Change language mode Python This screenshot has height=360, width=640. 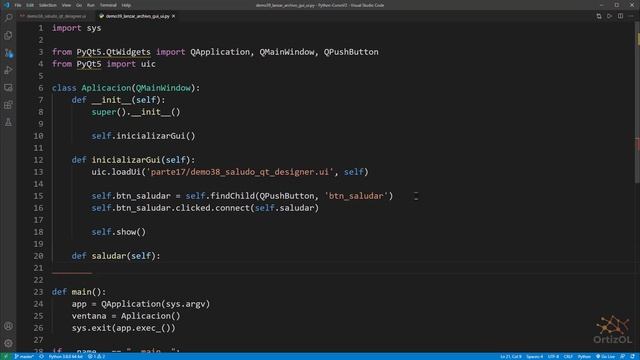(584, 356)
